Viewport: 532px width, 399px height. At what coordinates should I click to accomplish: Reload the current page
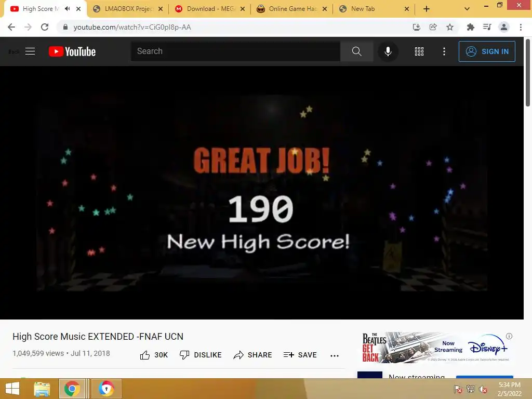(45, 27)
